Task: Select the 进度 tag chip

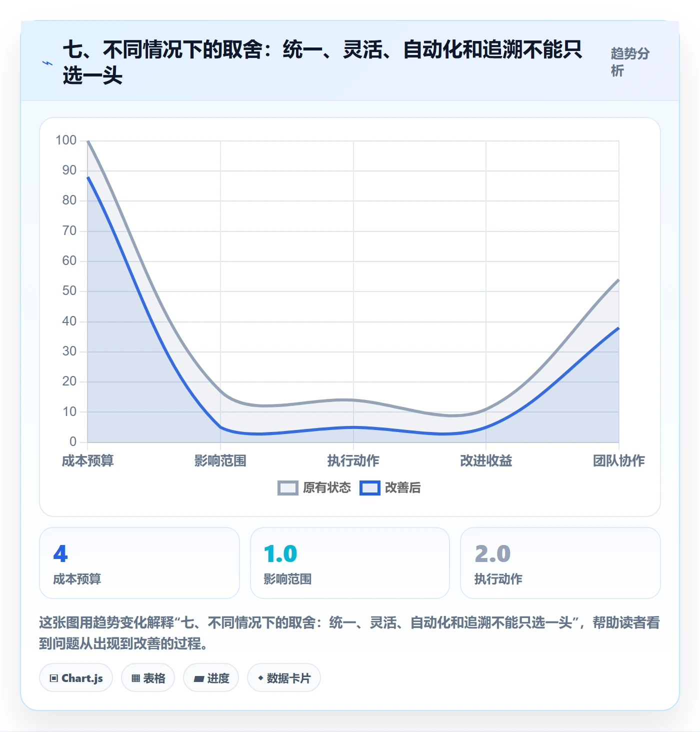Action: point(211,678)
